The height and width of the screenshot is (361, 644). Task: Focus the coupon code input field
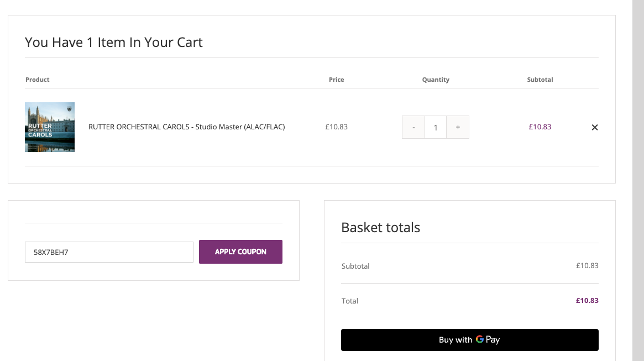click(109, 252)
